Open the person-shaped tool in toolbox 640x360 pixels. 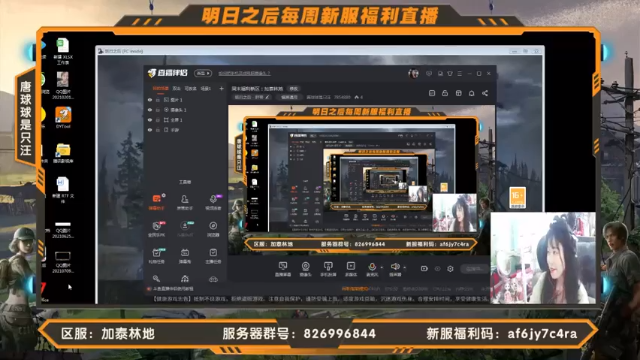coord(184,201)
